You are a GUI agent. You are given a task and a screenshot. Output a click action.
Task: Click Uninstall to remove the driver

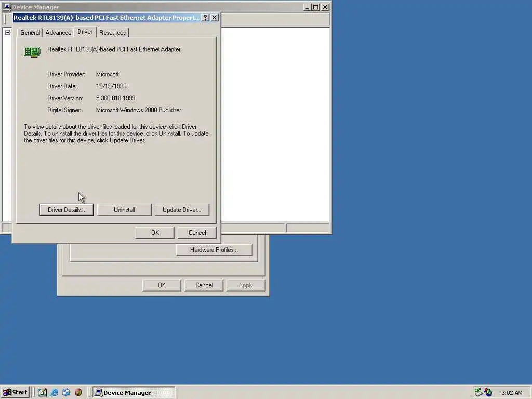[124, 210]
